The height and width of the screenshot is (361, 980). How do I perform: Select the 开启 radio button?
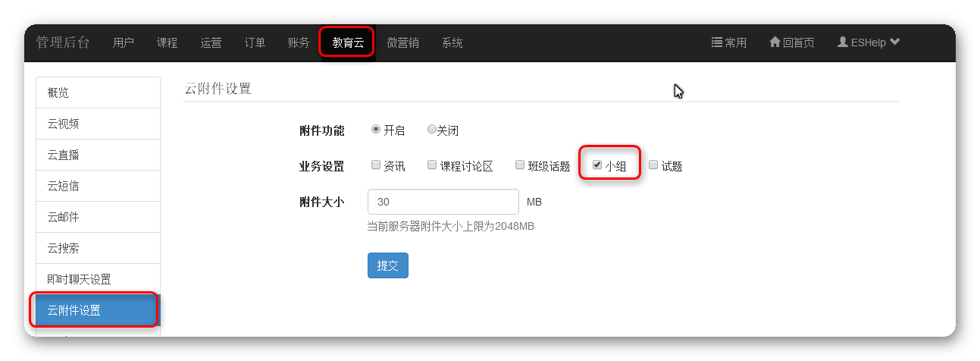pyautogui.click(x=376, y=130)
